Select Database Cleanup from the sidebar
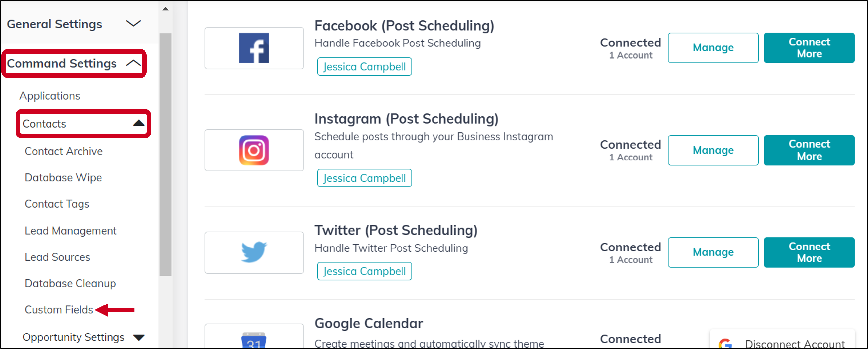The width and height of the screenshot is (868, 349). pyautogui.click(x=70, y=283)
